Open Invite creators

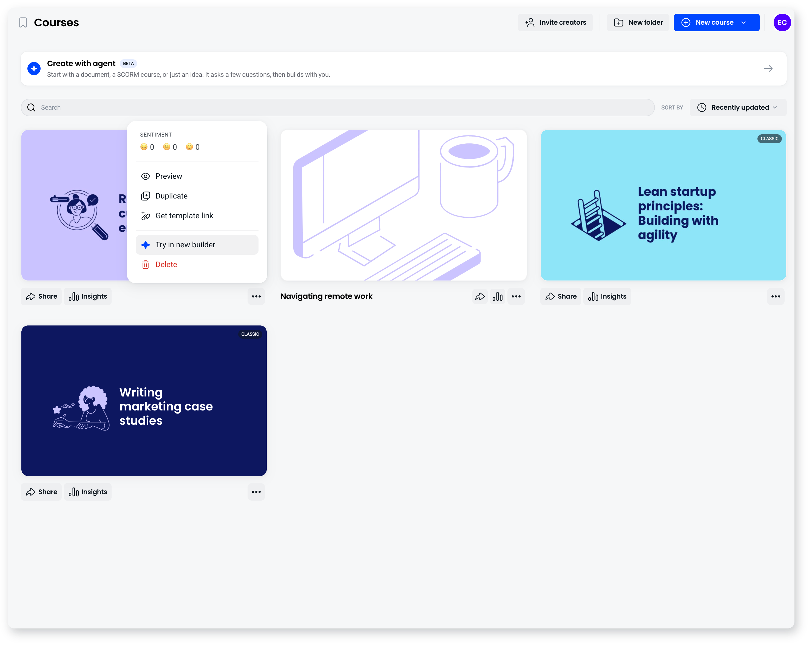click(555, 22)
